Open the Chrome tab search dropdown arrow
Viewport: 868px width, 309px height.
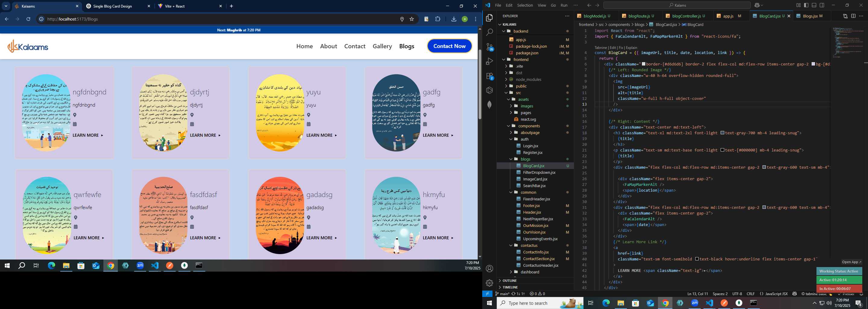point(6,6)
